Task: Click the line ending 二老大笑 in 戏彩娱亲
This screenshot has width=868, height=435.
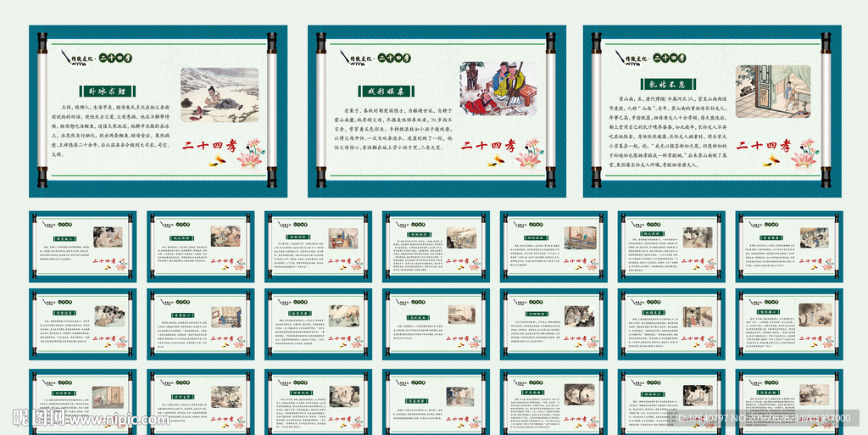Action: coord(387,148)
